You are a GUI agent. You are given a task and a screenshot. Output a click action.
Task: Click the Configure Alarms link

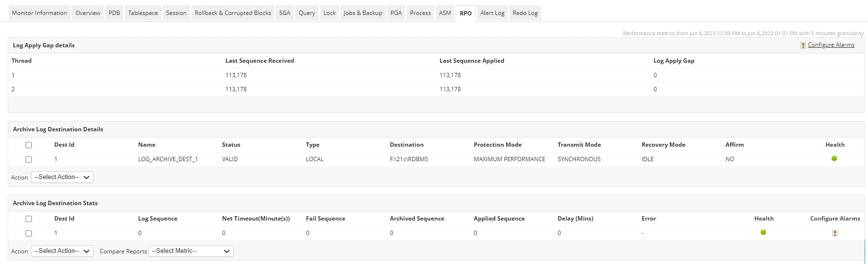click(x=831, y=45)
